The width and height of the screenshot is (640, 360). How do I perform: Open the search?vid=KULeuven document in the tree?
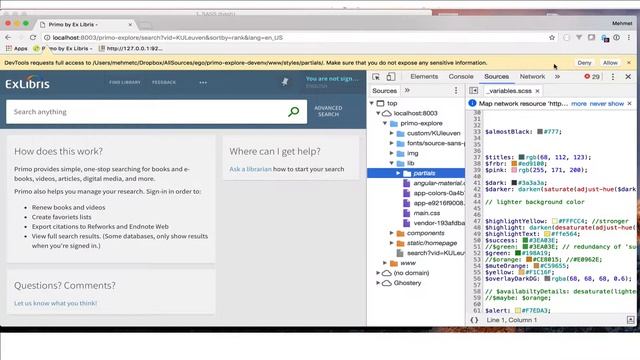(436, 253)
